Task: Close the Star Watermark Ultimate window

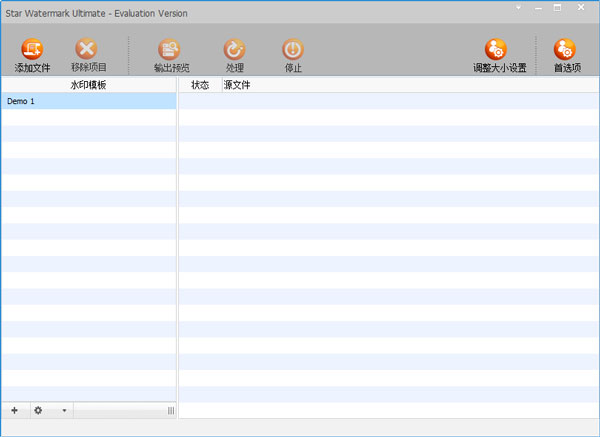Action: pos(581,7)
